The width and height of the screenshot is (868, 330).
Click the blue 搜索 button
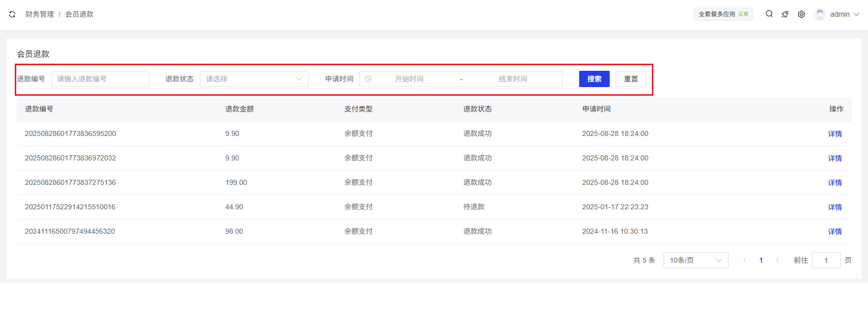pyautogui.click(x=594, y=79)
